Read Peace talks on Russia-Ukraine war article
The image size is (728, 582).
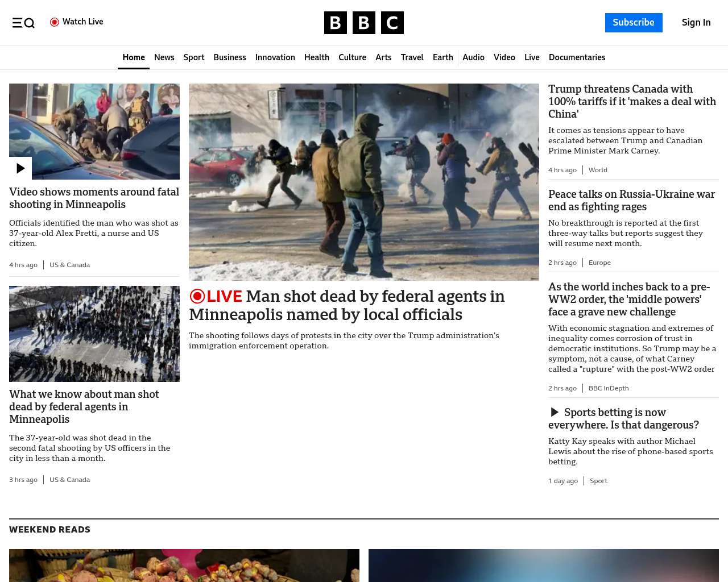[631, 200]
